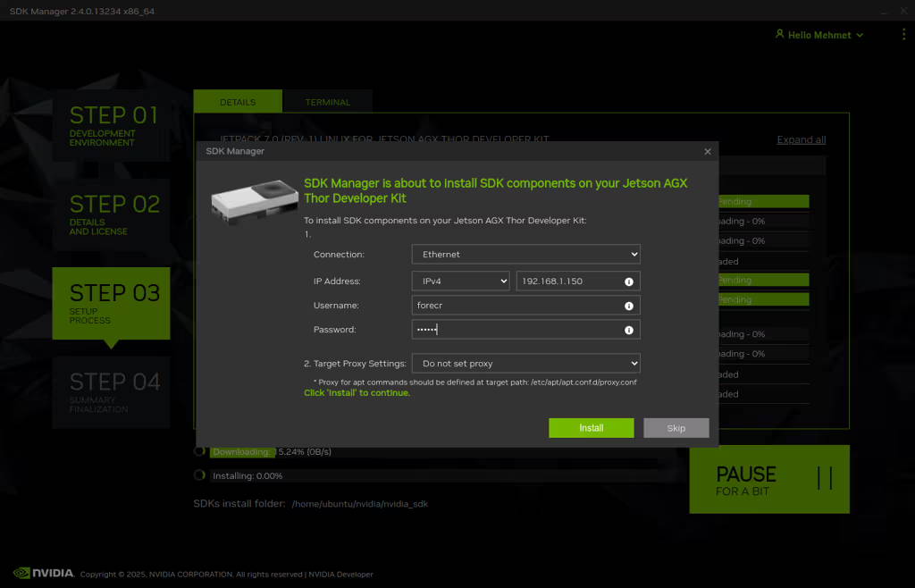
Task: Click the Expand all link
Action: tap(802, 140)
